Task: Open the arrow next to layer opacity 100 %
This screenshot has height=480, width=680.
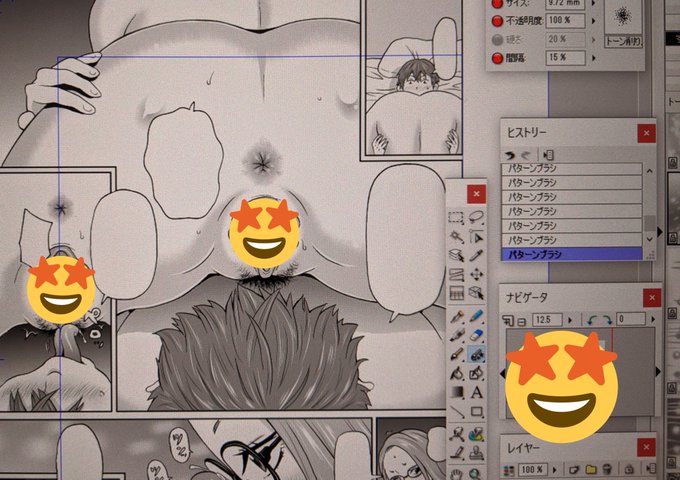Action: click(x=554, y=470)
